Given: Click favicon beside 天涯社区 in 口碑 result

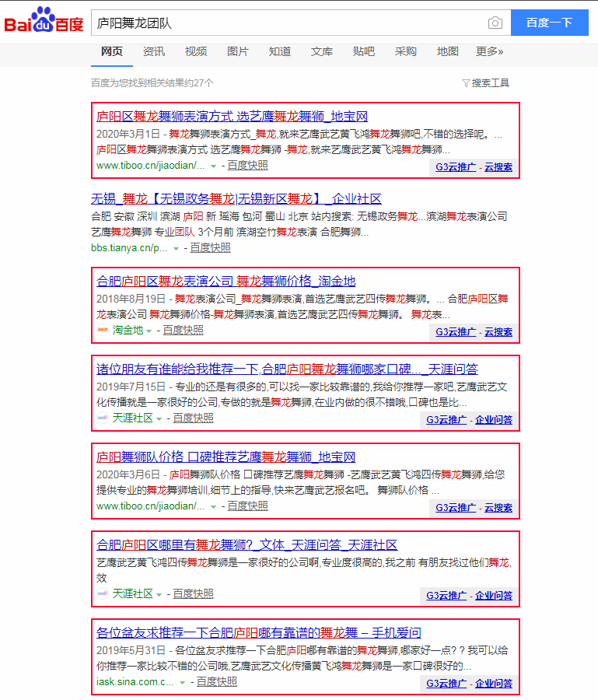Looking at the screenshot, I should [x=103, y=418].
